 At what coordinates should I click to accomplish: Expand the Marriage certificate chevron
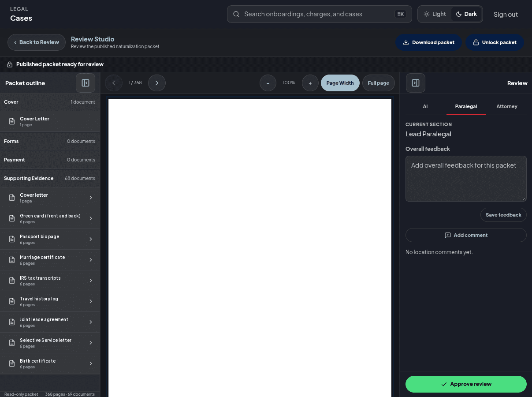(91, 260)
